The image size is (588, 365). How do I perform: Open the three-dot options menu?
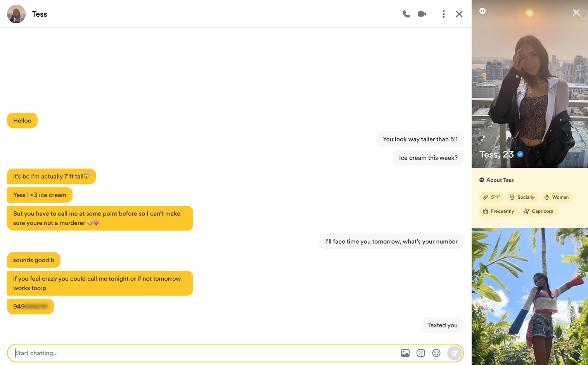pyautogui.click(x=443, y=14)
